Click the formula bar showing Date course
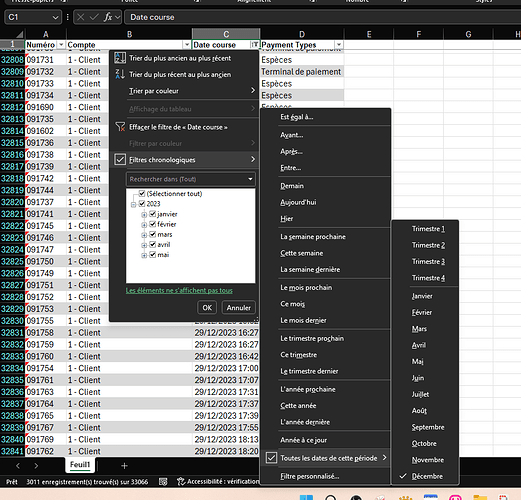Viewport: 521px width, 500px height. click(322, 17)
